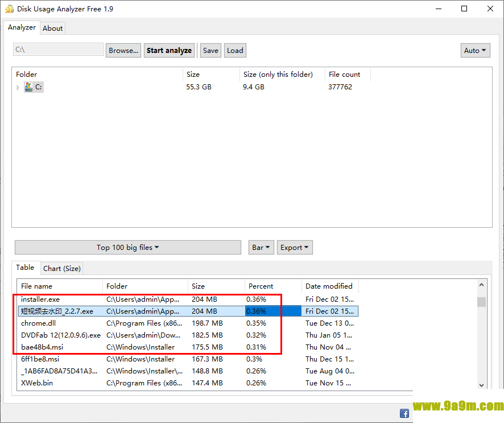Viewport: 504px width, 423px height.
Task: Click the Load button
Action: click(235, 51)
